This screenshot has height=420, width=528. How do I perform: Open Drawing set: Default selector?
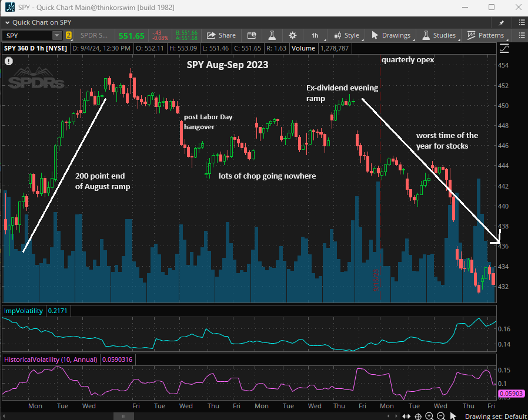coord(496,416)
